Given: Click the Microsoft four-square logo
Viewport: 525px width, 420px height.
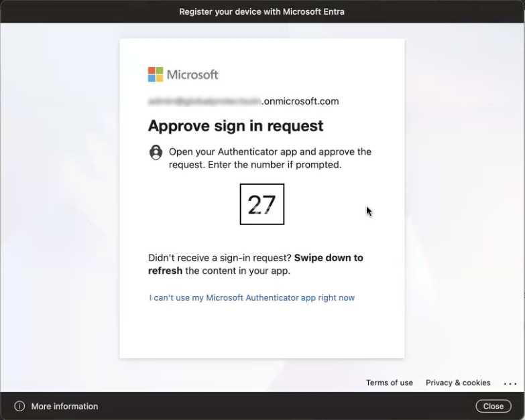Looking at the screenshot, I should (x=156, y=74).
